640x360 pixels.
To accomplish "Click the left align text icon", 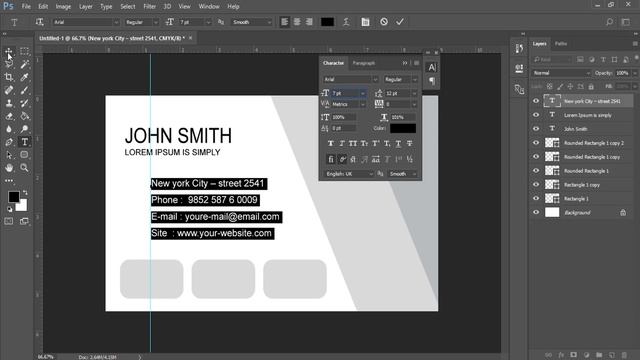I will pos(284,22).
